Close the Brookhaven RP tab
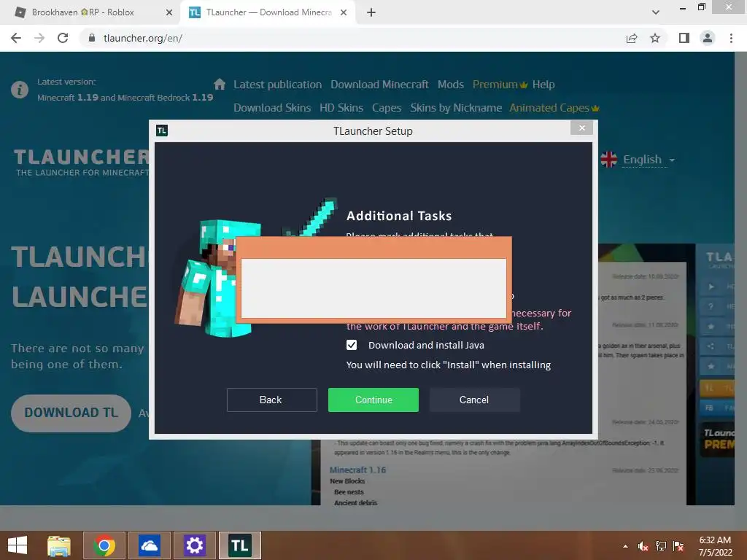This screenshot has width=747, height=560. pyautogui.click(x=169, y=12)
